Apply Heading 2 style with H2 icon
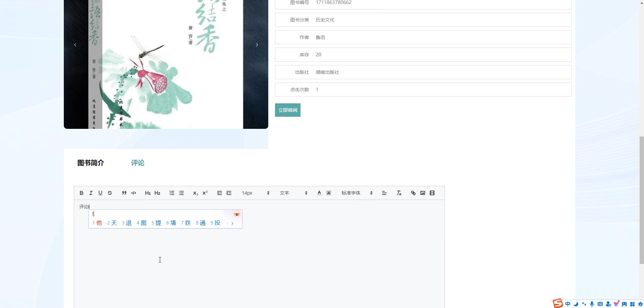 (x=157, y=193)
